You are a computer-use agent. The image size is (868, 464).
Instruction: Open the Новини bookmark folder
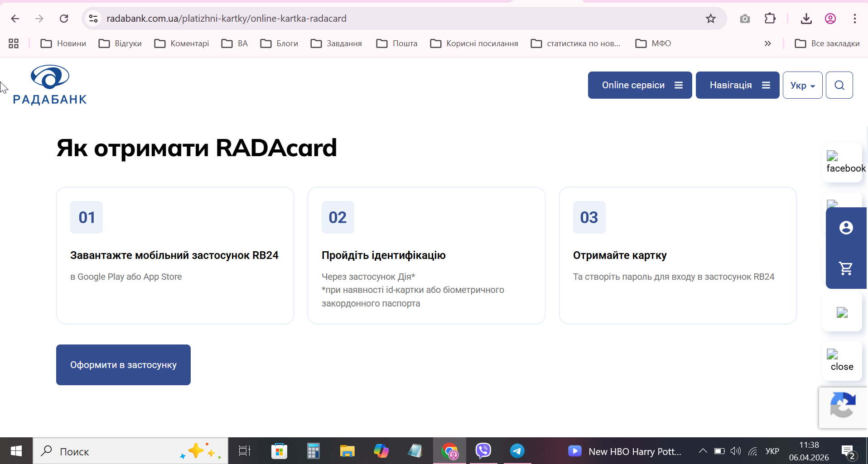pyautogui.click(x=63, y=43)
